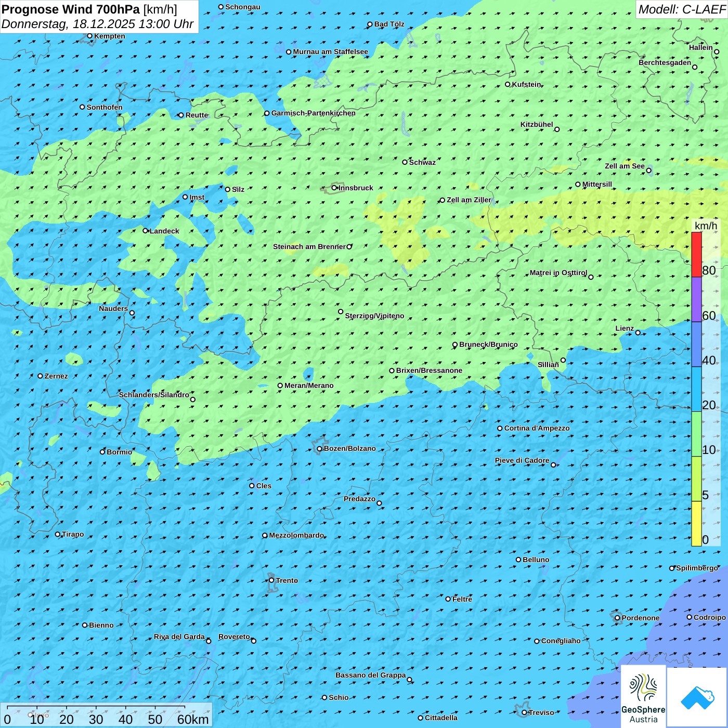Select the Garmisch-Partenkirchen marker circle
The height and width of the screenshot is (728, 728).
click(267, 113)
